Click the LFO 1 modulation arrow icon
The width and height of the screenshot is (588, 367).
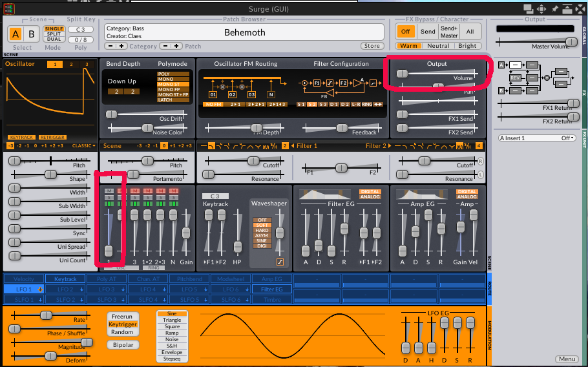41,289
